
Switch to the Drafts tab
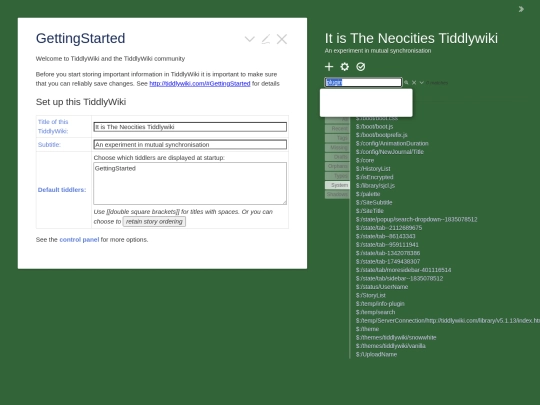coord(337,157)
